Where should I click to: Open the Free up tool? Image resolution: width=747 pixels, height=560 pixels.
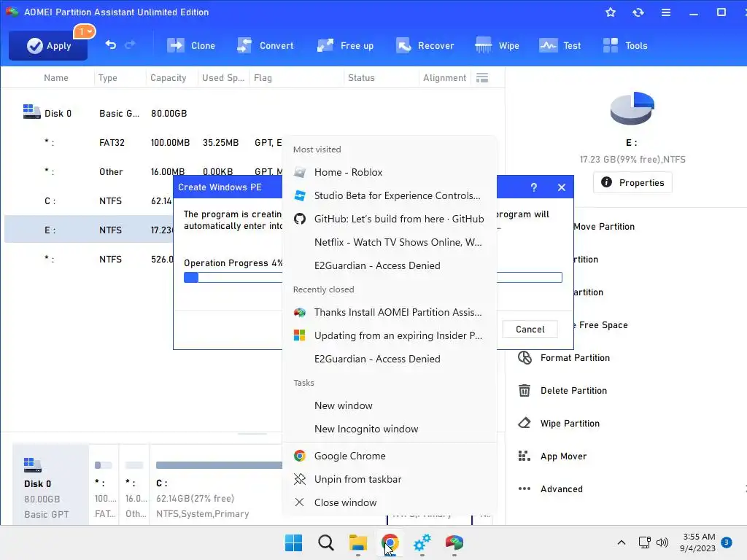click(345, 46)
